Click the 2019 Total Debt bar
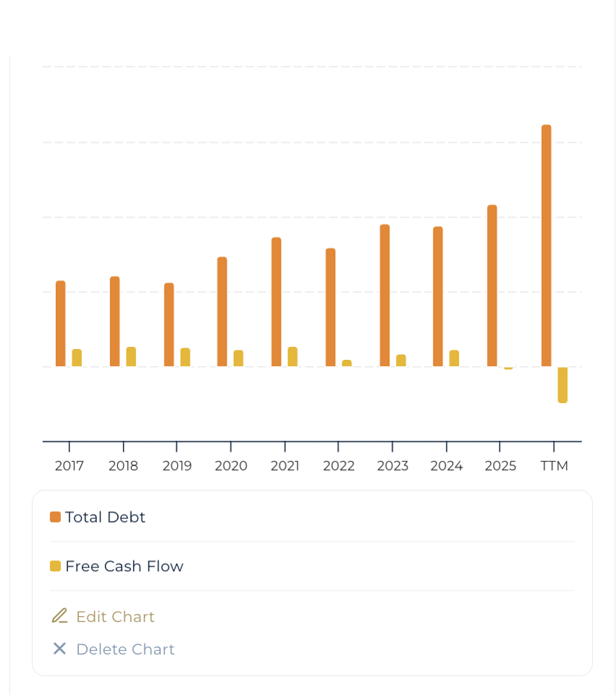 pos(169,325)
